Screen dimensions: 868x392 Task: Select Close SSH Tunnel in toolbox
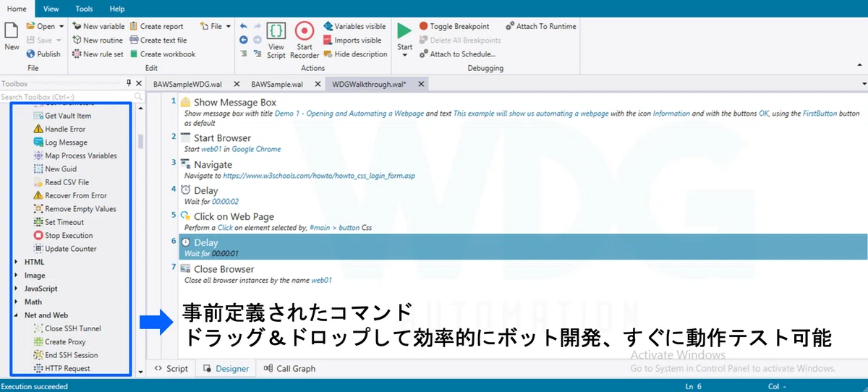coord(67,328)
